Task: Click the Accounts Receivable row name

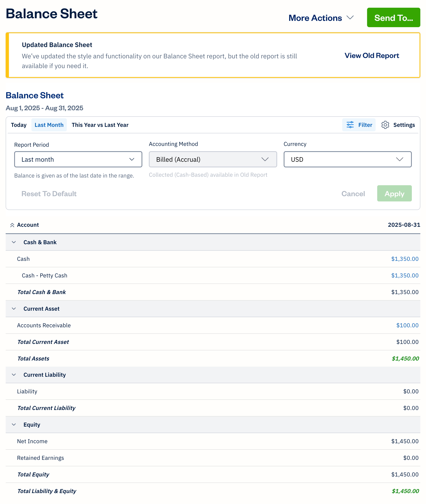Action: click(44, 325)
